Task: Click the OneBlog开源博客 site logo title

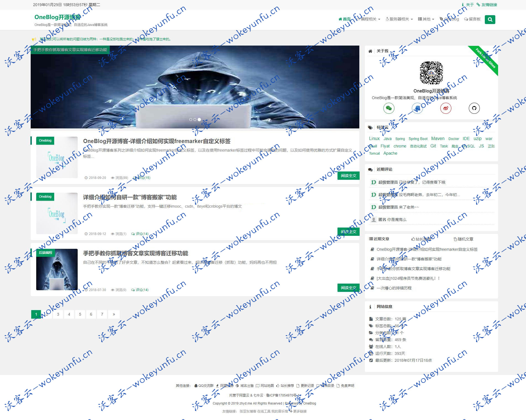Action: [x=57, y=17]
